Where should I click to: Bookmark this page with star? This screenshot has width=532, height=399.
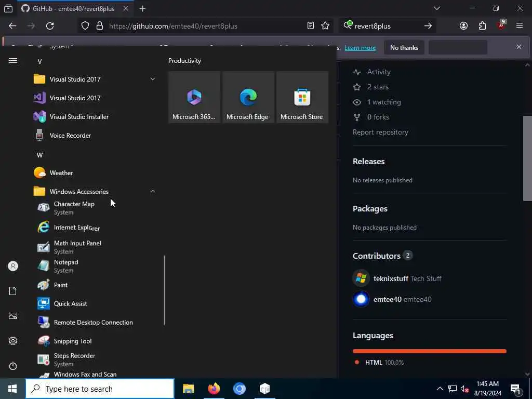coord(325,26)
